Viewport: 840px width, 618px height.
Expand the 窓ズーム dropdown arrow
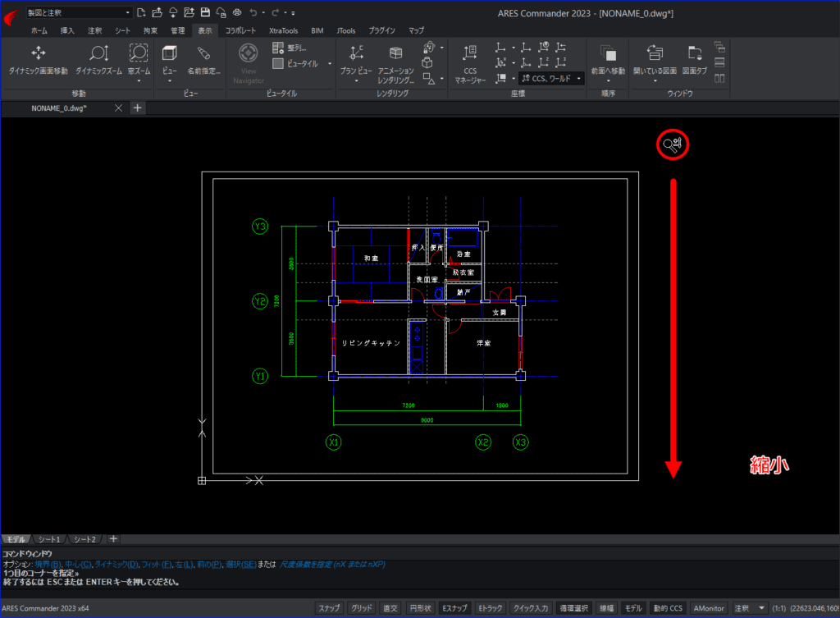139,81
